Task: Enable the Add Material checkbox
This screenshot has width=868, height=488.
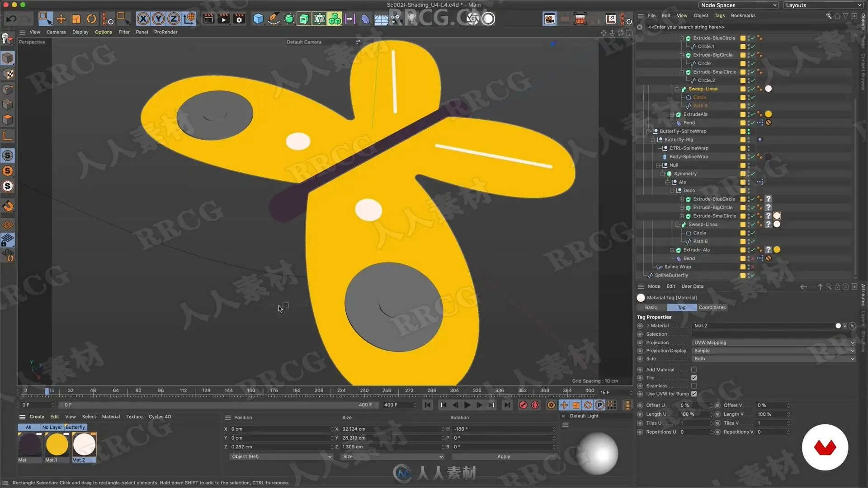Action: [x=694, y=370]
